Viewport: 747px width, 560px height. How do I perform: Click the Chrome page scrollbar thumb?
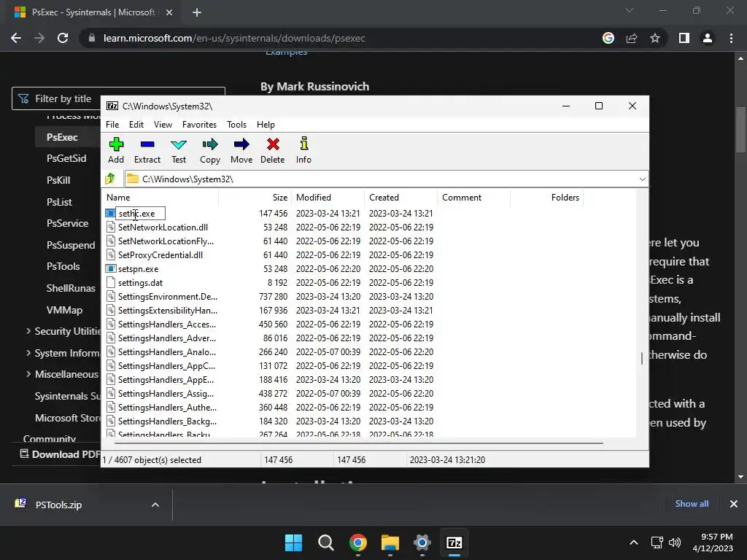(740, 130)
